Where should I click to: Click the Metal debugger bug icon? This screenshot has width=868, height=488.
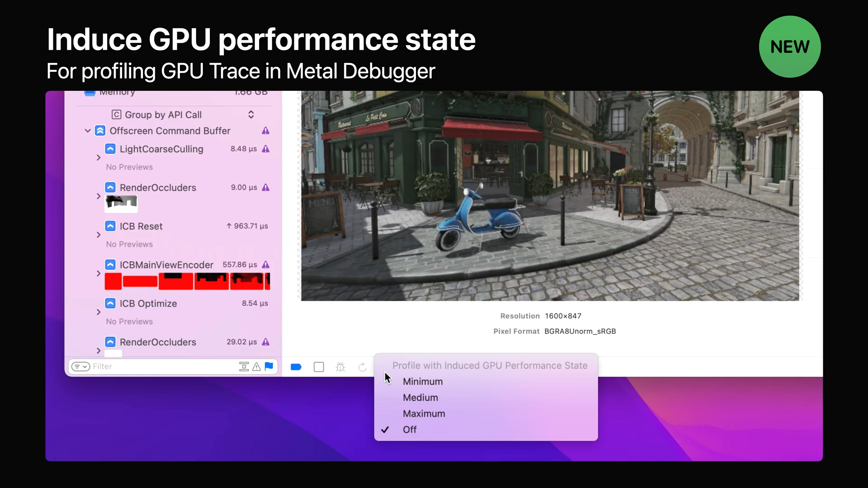click(x=340, y=367)
